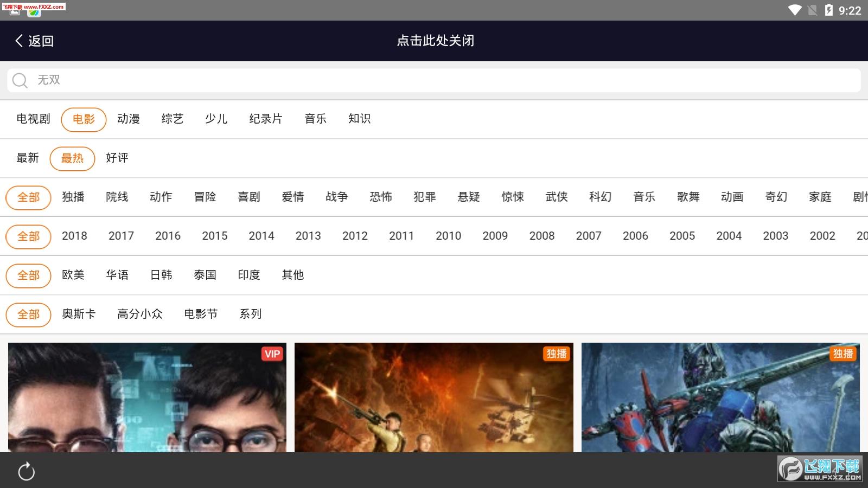Select the 电影 category tab
Viewport: 868px width, 488px height.
coord(84,119)
